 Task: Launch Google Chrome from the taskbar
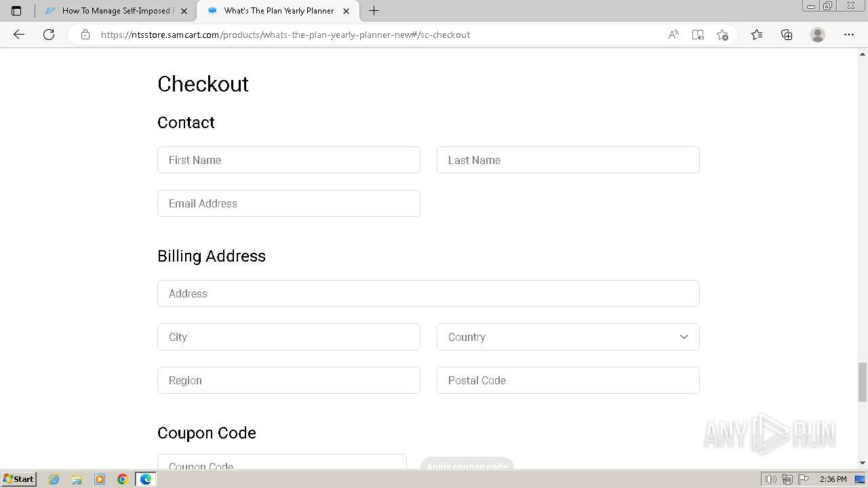123,479
